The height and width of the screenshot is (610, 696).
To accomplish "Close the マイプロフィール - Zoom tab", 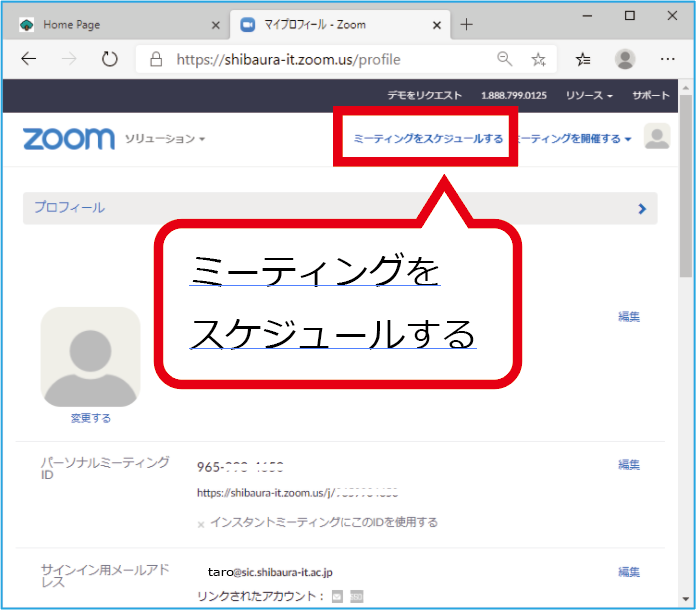I will 437,25.
